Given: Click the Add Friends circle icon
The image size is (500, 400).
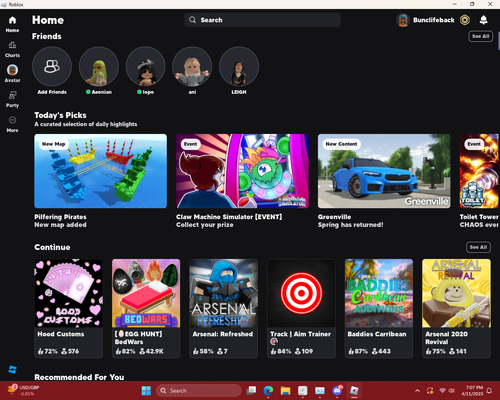Looking at the screenshot, I should click(52, 66).
